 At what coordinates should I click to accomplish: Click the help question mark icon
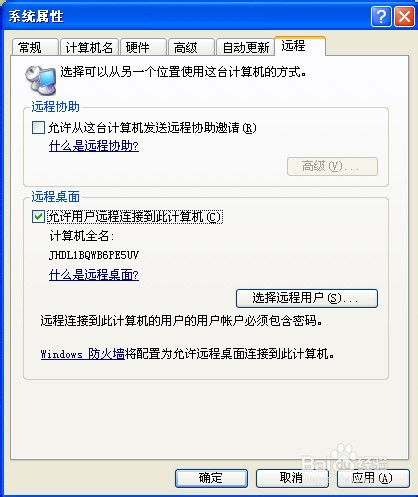click(x=381, y=16)
